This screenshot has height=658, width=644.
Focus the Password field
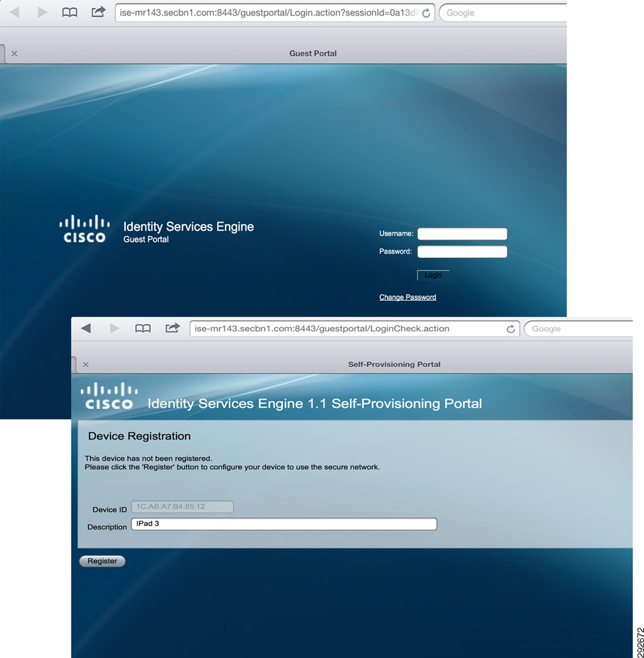click(462, 252)
